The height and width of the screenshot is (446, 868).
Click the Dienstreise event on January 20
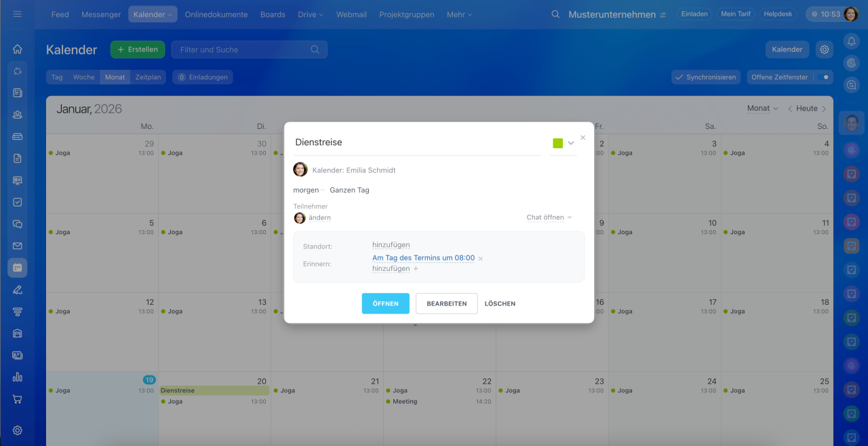pyautogui.click(x=214, y=390)
